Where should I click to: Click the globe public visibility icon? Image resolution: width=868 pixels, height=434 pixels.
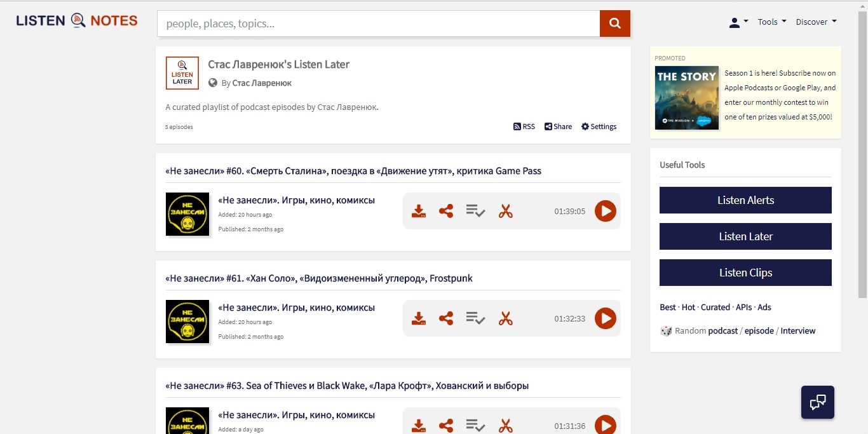(213, 83)
